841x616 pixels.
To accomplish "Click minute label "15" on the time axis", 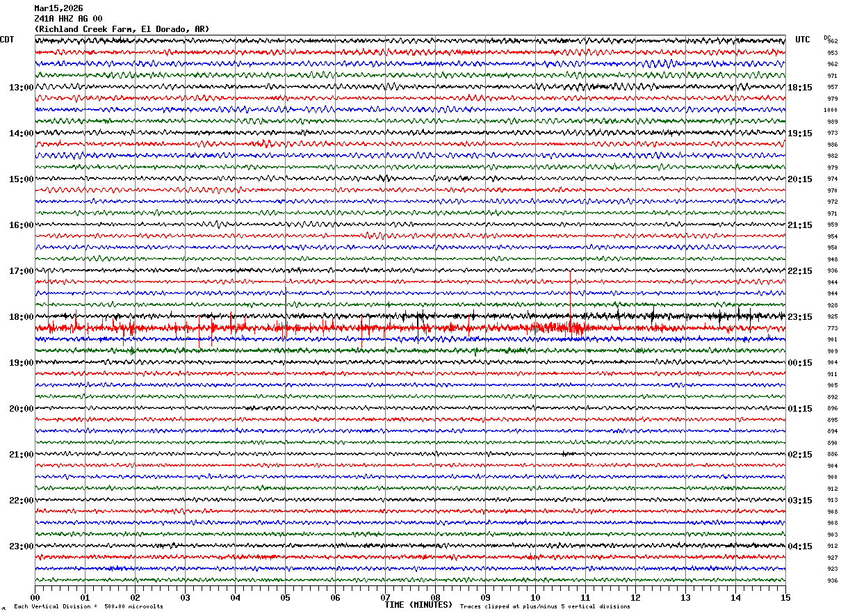I will click(785, 598).
